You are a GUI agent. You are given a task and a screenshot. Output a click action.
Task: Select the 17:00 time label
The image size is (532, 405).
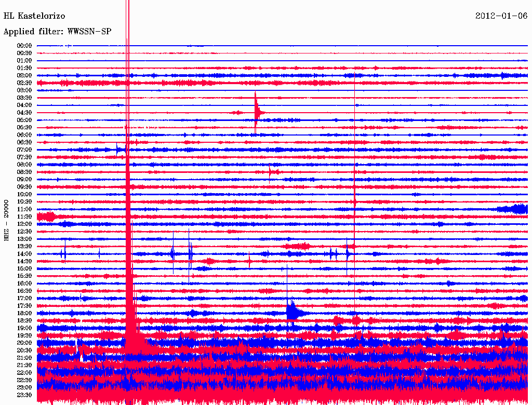tap(24, 298)
